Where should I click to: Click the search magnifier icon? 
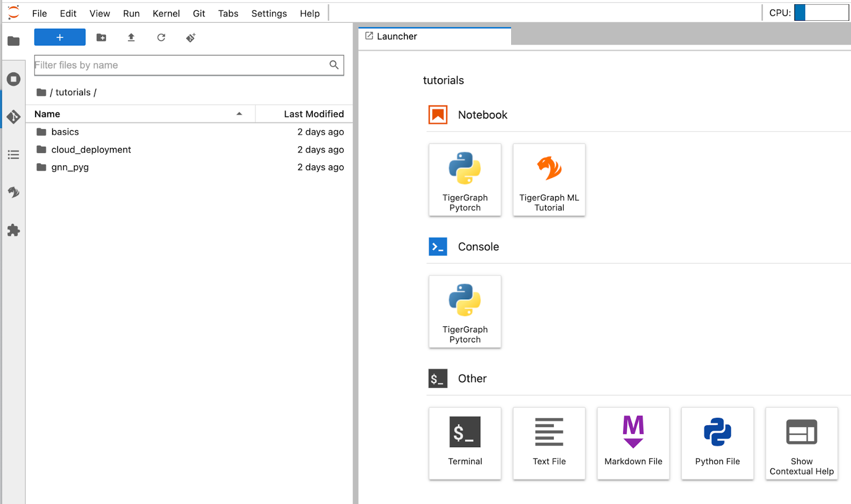point(334,65)
